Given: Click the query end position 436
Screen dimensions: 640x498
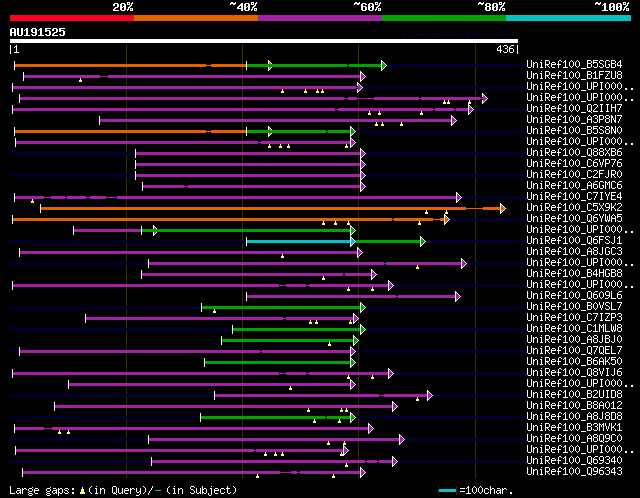Looking at the screenshot, I should point(505,49).
